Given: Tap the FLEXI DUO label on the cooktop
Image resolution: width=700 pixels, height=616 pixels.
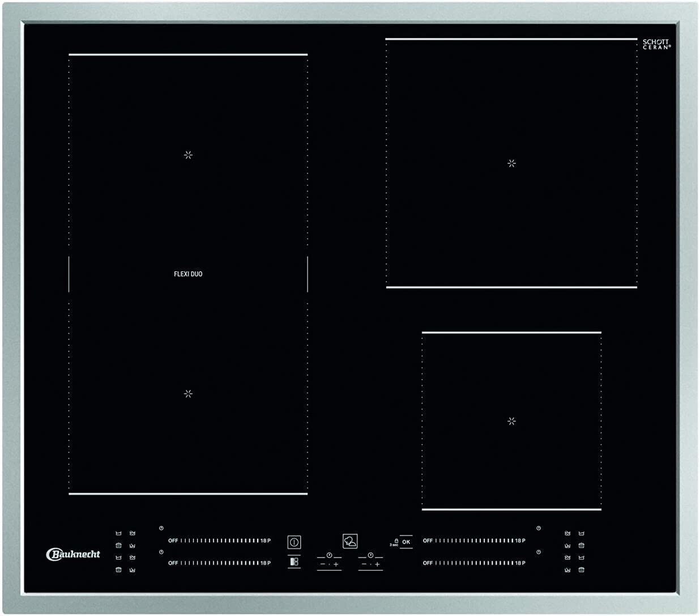Looking at the screenshot, I should [x=188, y=274].
